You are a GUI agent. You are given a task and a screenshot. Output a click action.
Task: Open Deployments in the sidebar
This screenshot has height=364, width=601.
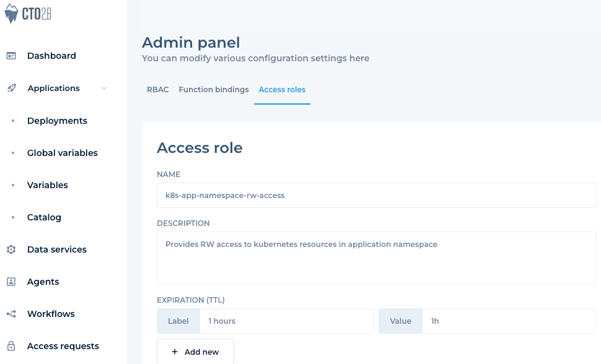point(57,121)
